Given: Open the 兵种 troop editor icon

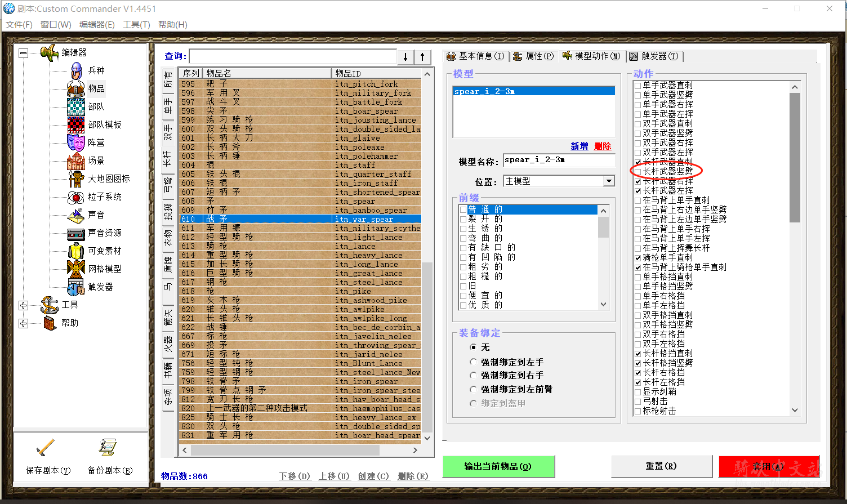Looking at the screenshot, I should [x=76, y=70].
